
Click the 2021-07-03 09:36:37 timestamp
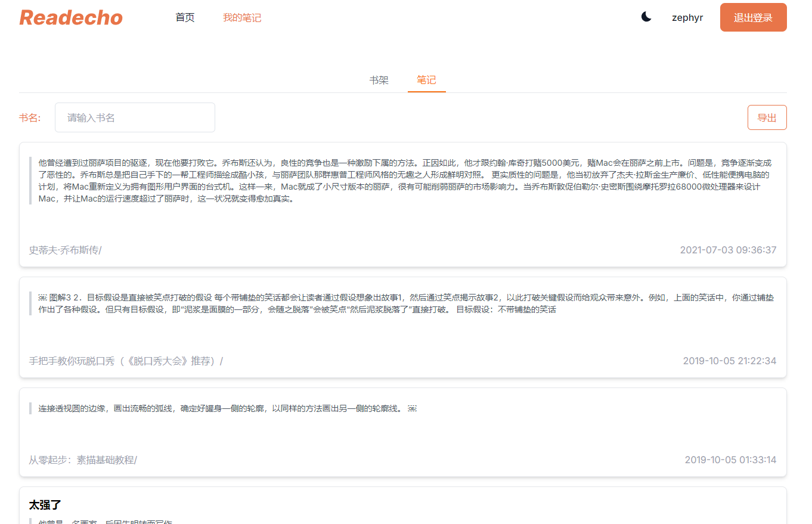[x=728, y=250]
